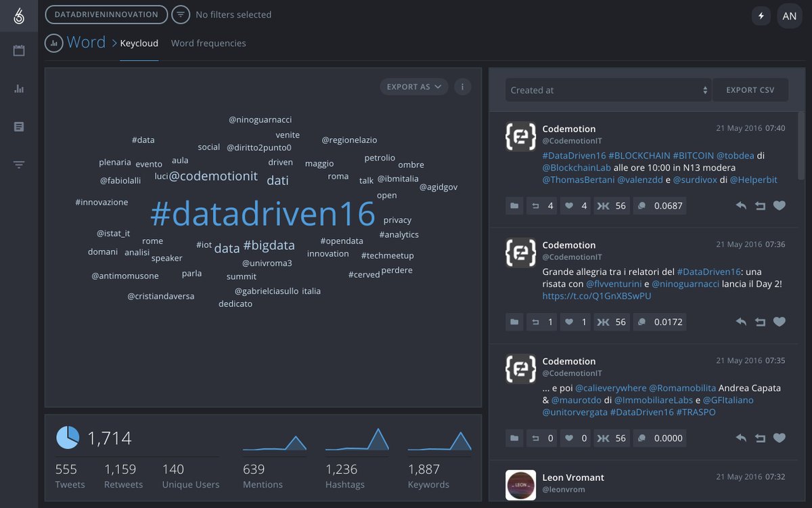Reply to the 07:36 Codemotion tweet
The width and height of the screenshot is (812, 508).
[741, 322]
